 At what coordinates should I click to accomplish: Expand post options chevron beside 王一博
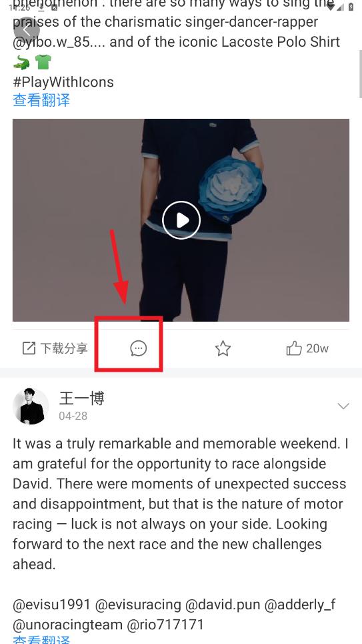point(343,406)
